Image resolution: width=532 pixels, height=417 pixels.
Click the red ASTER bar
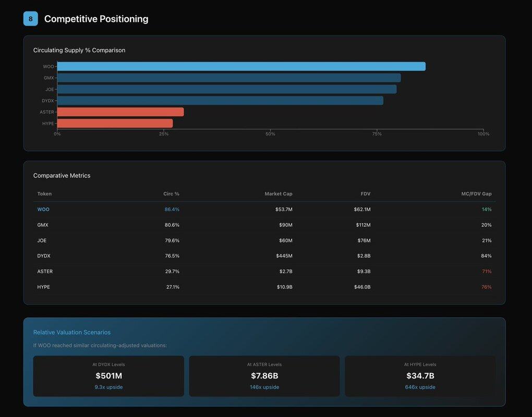pyautogui.click(x=120, y=112)
